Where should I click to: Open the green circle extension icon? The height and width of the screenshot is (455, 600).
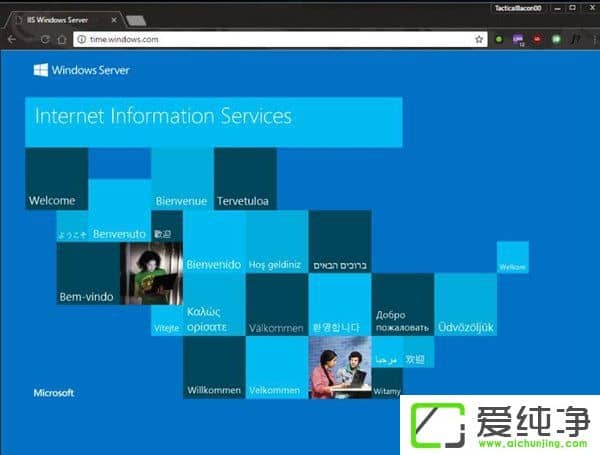pos(499,39)
